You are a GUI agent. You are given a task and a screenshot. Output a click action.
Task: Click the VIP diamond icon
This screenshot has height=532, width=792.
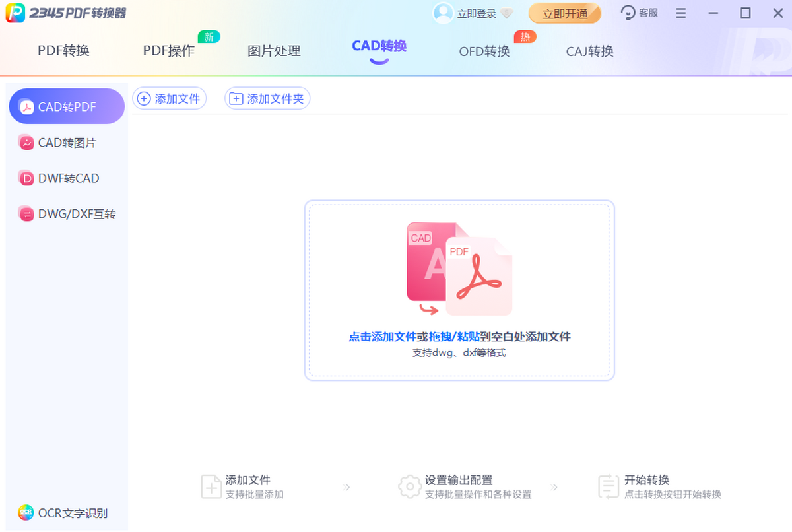point(507,13)
